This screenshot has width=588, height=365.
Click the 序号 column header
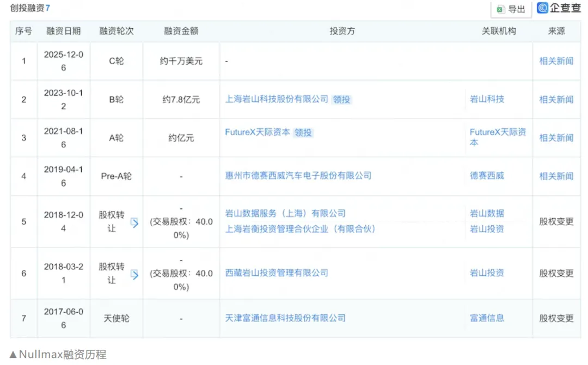[x=23, y=31]
